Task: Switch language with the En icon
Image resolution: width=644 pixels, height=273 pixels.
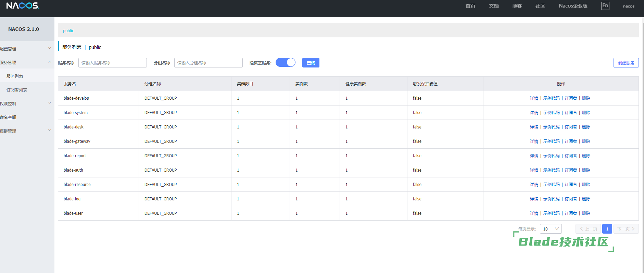Action: (x=605, y=6)
